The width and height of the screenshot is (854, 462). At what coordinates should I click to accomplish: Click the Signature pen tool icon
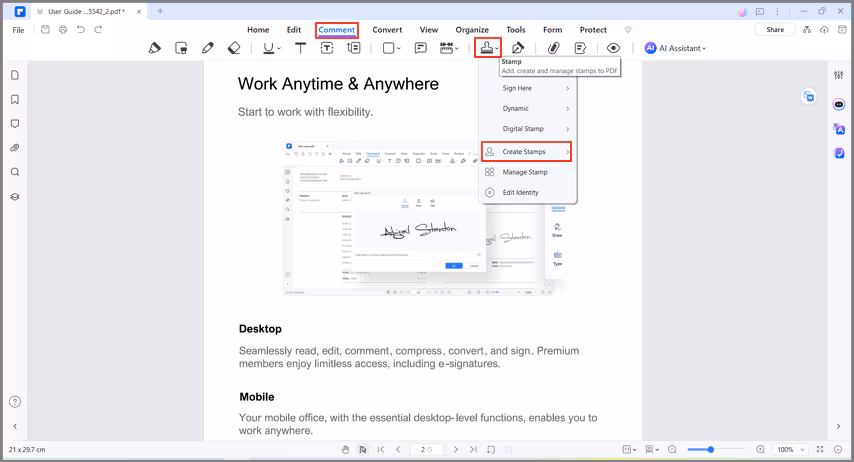518,48
